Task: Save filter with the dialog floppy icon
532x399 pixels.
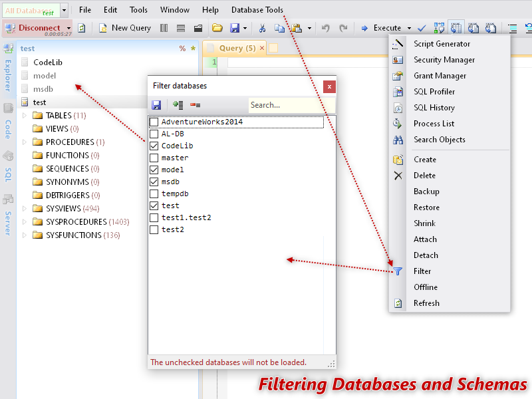Action: [x=156, y=105]
